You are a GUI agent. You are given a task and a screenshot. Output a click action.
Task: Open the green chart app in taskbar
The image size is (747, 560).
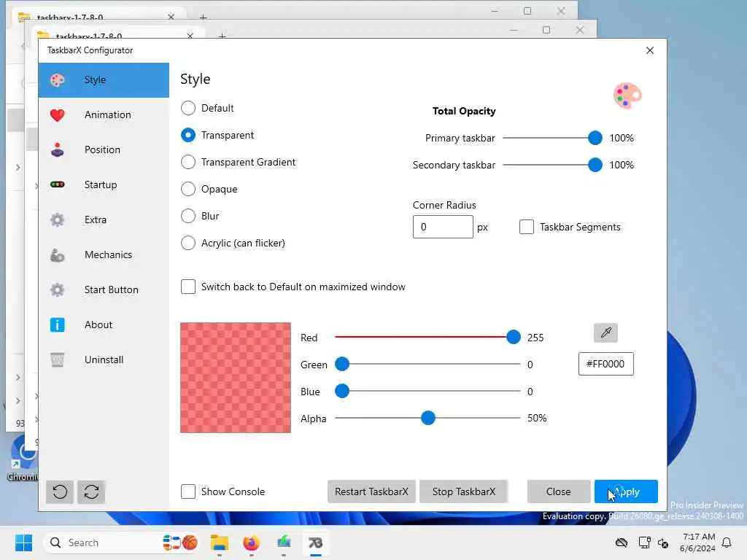tap(284, 542)
